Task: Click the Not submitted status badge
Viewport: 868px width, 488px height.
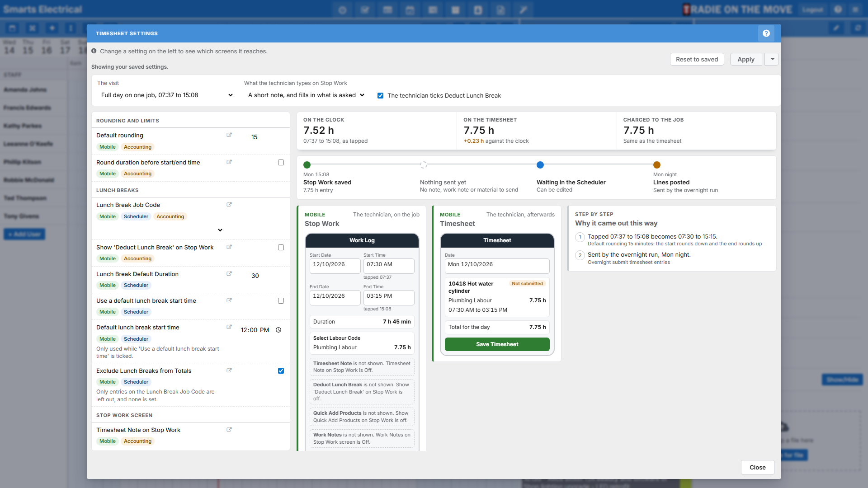Action: [527, 284]
